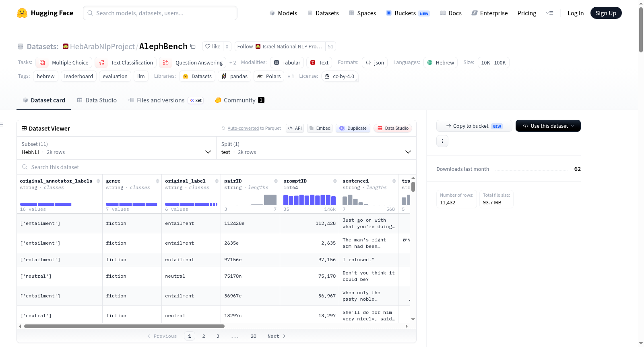
Task: Filter by json format tag
Action: pyautogui.click(x=375, y=62)
